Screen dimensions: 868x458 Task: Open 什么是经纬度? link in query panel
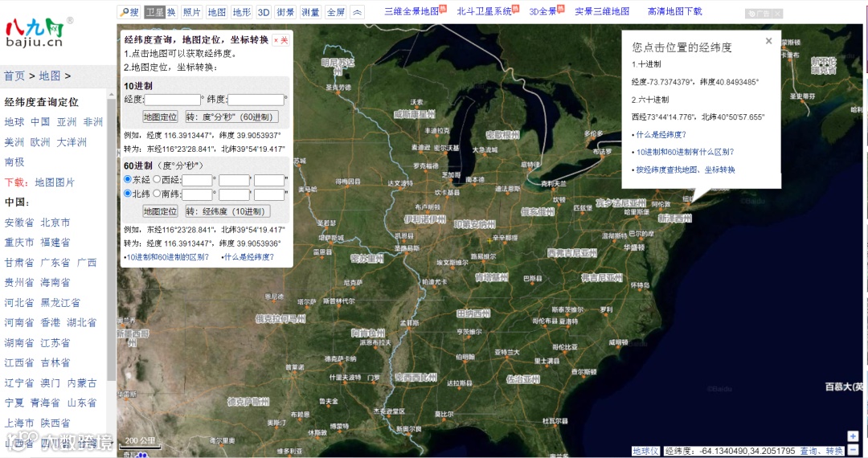pyautogui.click(x=248, y=256)
